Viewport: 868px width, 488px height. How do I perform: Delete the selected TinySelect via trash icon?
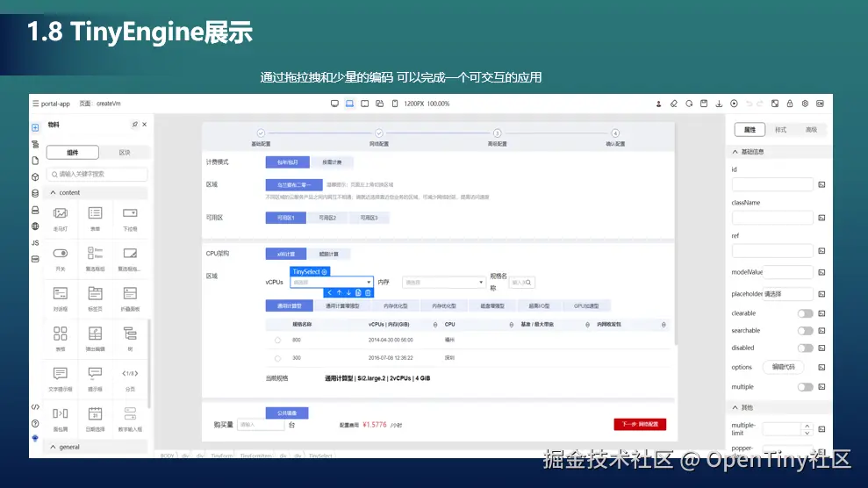pyautogui.click(x=368, y=292)
